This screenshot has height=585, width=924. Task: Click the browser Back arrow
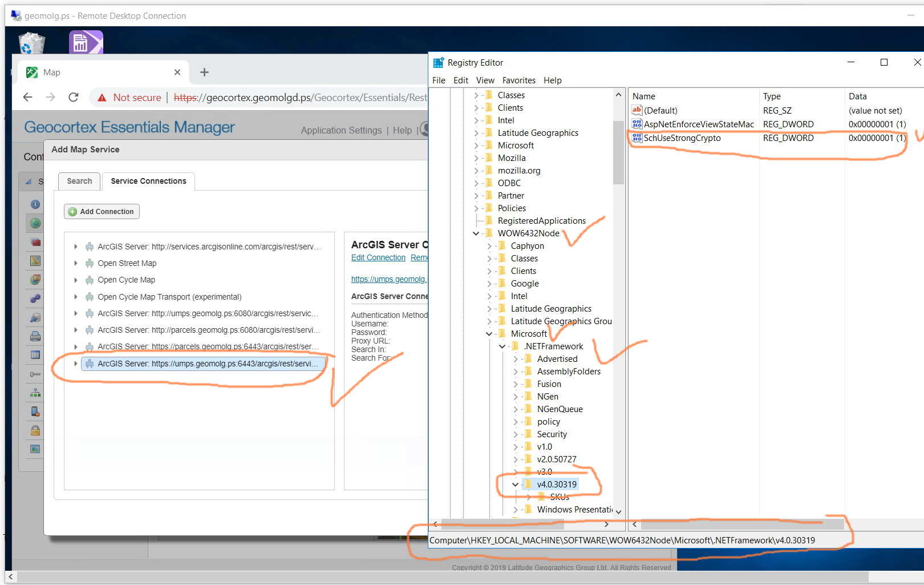[27, 98]
